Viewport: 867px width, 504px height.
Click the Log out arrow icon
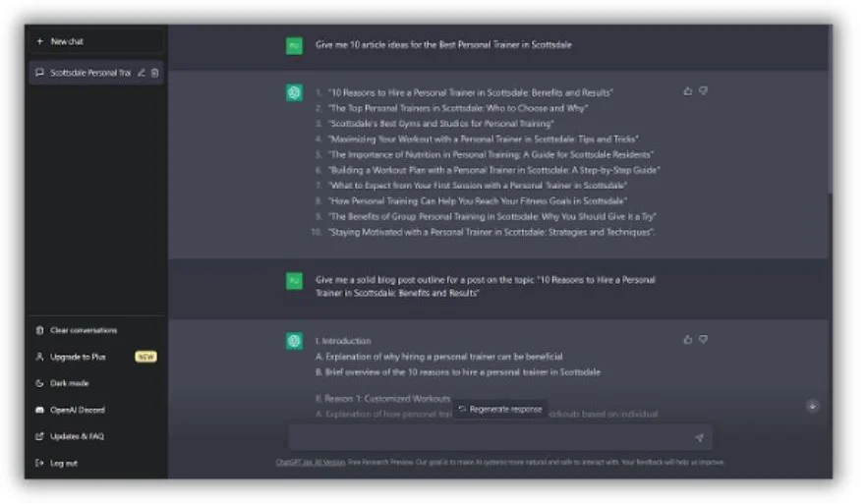point(39,463)
